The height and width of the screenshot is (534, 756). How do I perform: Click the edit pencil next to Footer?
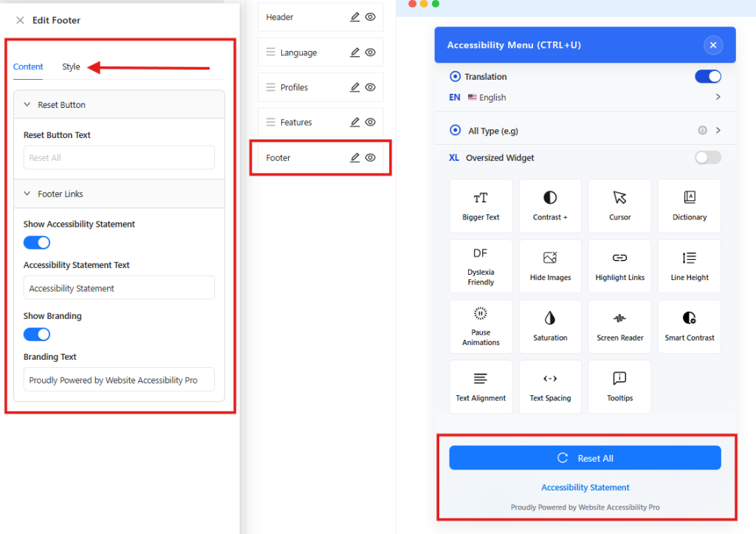pyautogui.click(x=354, y=157)
